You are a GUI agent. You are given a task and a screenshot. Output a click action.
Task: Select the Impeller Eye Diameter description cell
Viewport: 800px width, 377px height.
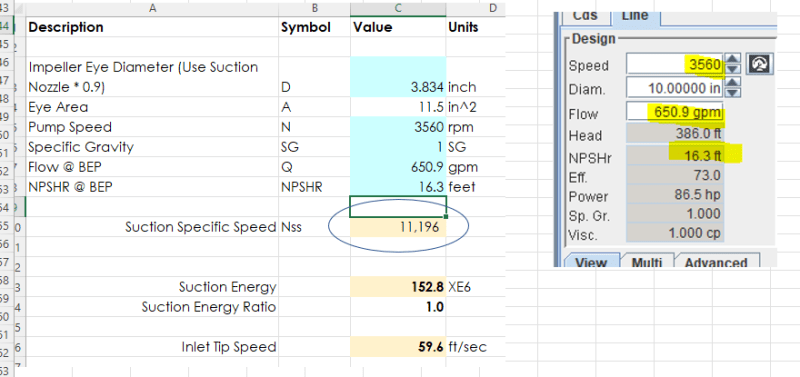pos(152,77)
